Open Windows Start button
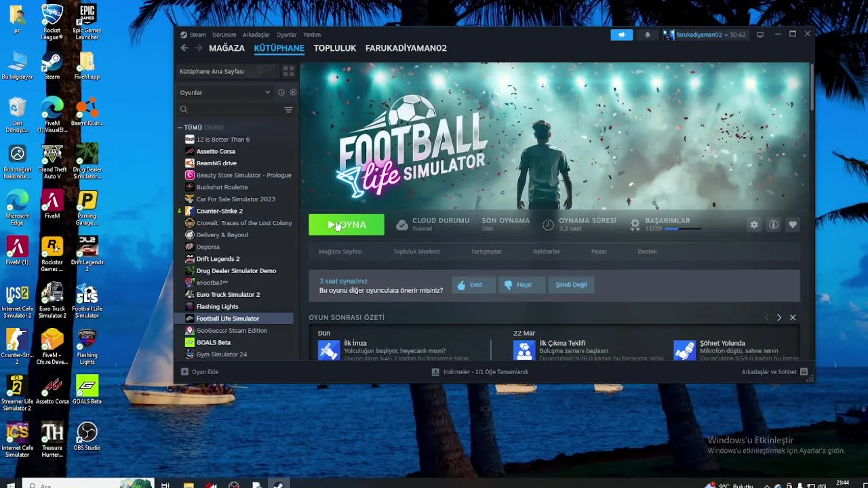Image resolution: width=868 pixels, height=488 pixels. (11, 484)
